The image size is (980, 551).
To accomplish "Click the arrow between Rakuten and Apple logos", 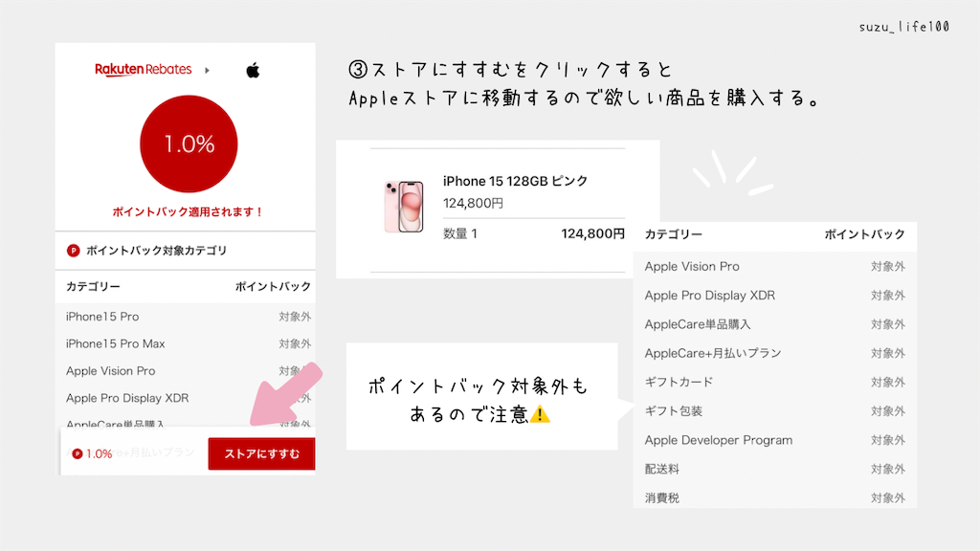I will (x=207, y=71).
